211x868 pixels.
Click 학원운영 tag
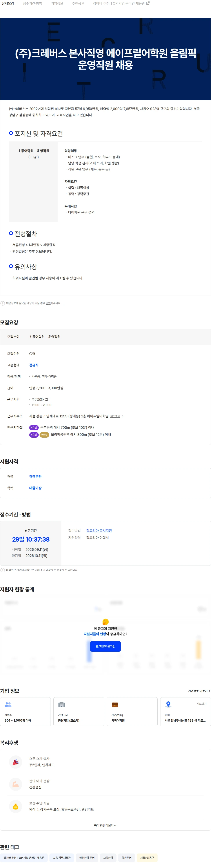[127, 857]
